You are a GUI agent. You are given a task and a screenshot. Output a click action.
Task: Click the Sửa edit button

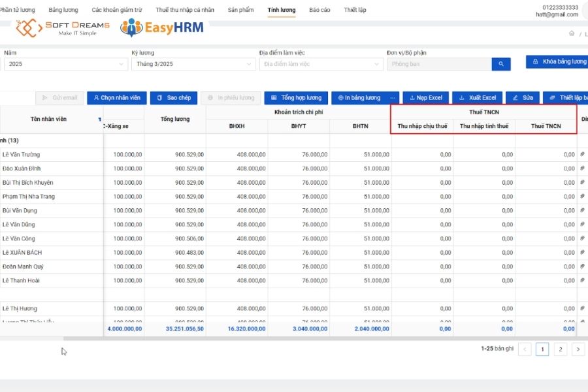point(523,98)
